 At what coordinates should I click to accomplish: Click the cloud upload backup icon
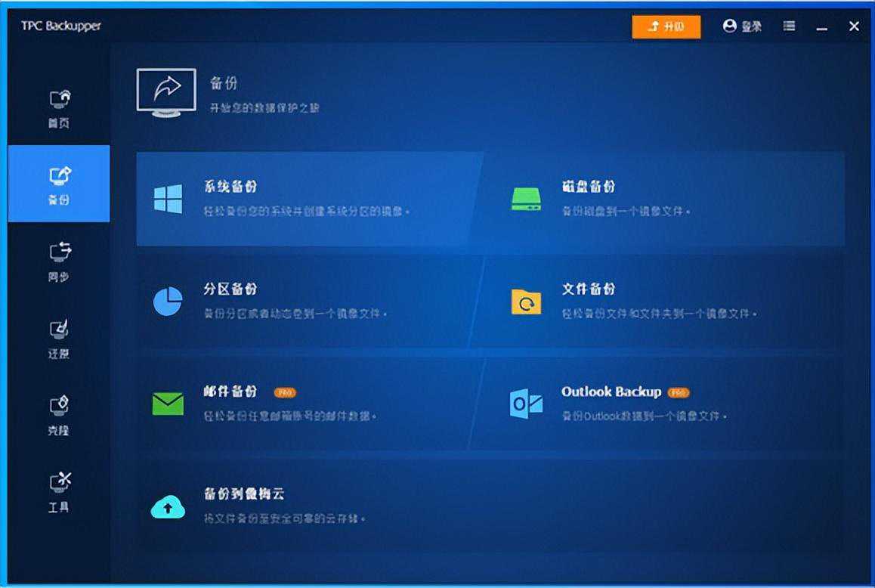168,506
